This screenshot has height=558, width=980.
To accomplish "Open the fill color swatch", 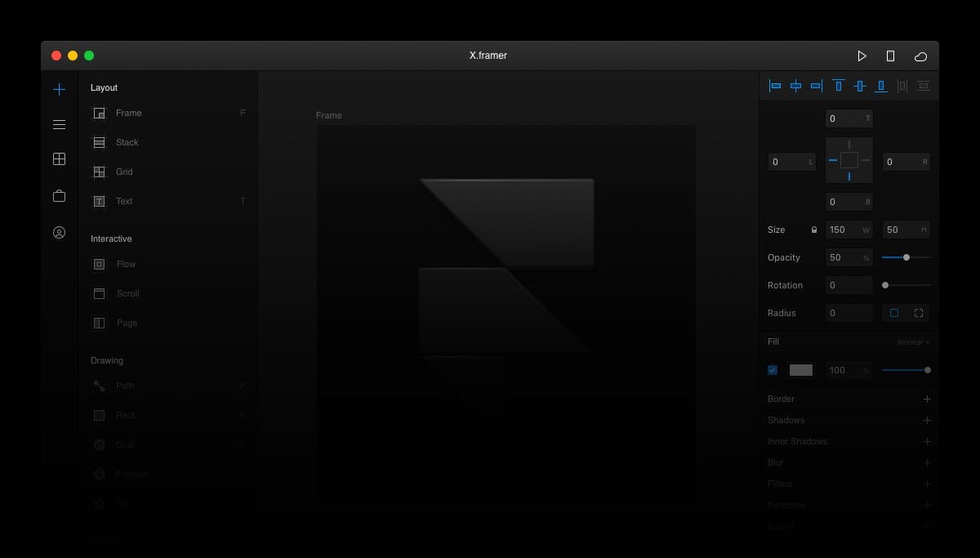I will coord(801,370).
